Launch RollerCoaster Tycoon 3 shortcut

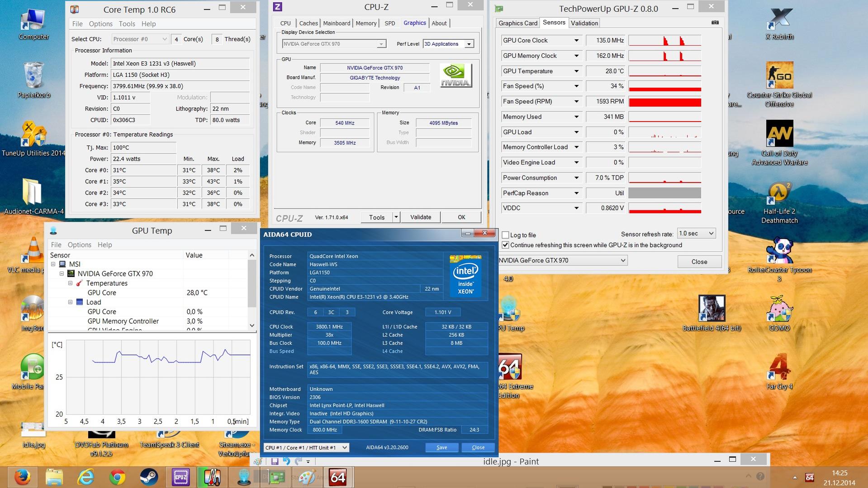point(779,260)
